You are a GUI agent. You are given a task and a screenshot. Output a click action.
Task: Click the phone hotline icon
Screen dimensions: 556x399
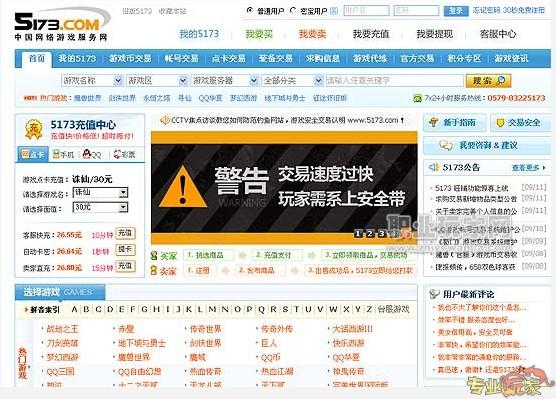[417, 98]
